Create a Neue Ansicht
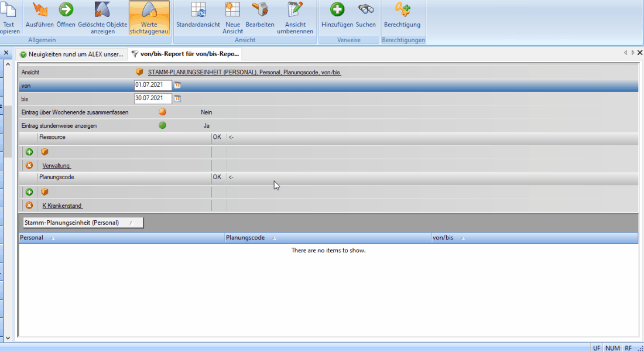Viewport: 644px width, 352px height. click(232, 10)
